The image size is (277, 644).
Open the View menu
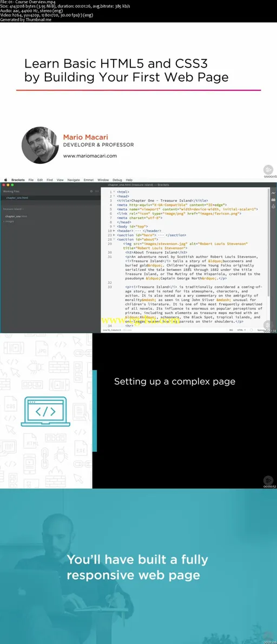tap(60, 180)
